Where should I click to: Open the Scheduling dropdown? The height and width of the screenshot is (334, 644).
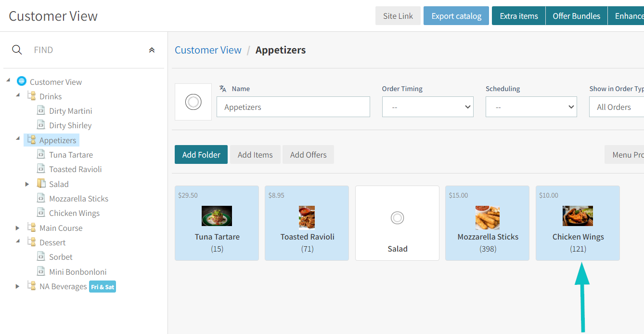531,107
